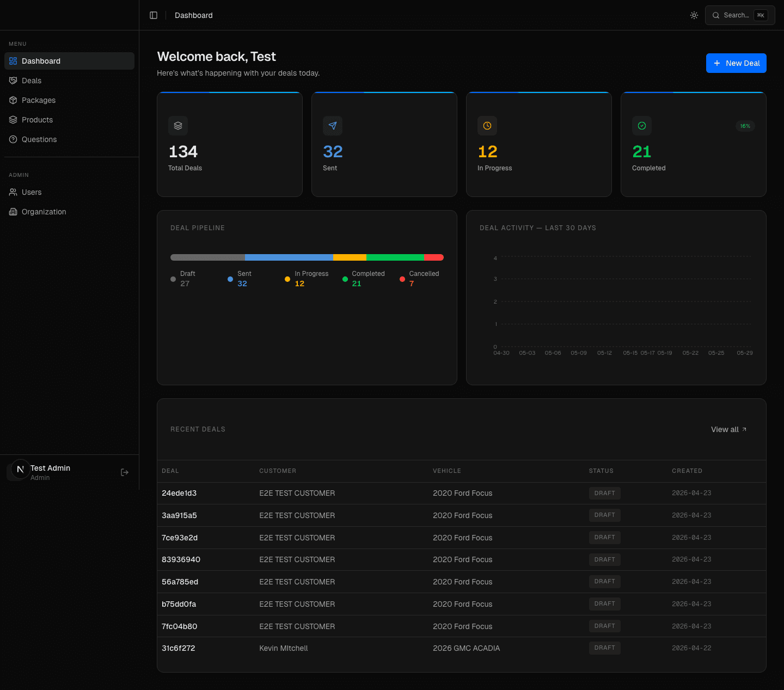
Task: Click the Organization building icon
Action: [x=13, y=212]
